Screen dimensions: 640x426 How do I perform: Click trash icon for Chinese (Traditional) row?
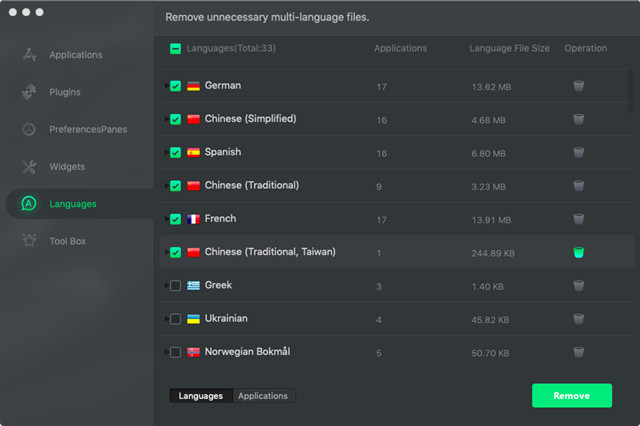click(x=578, y=186)
